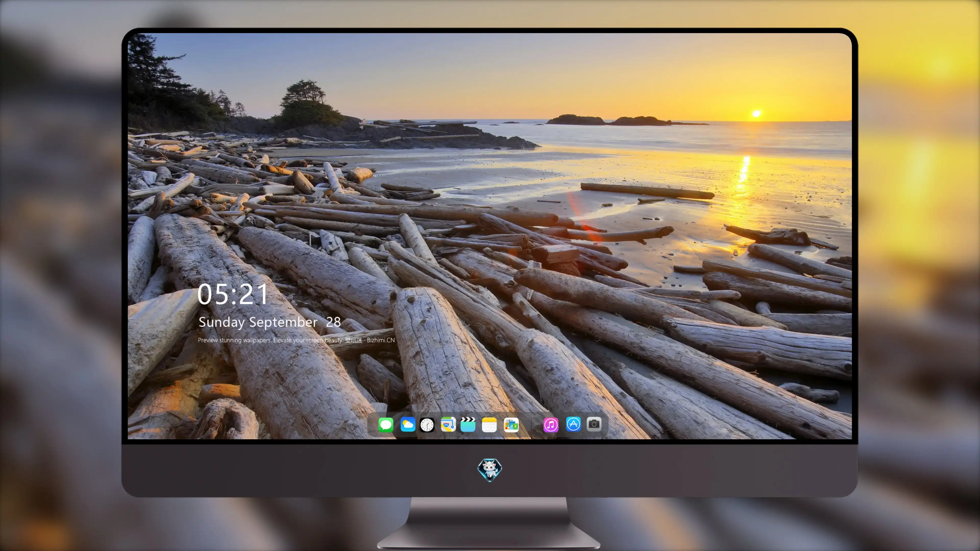Open the blue App Store icon
Screen dimensions: 980x551
[x=573, y=424]
